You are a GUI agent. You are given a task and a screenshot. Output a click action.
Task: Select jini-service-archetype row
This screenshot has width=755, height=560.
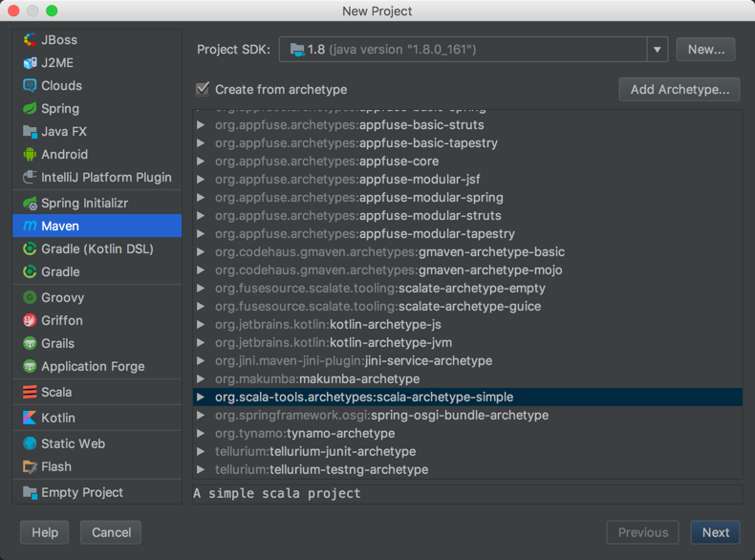[467, 361]
